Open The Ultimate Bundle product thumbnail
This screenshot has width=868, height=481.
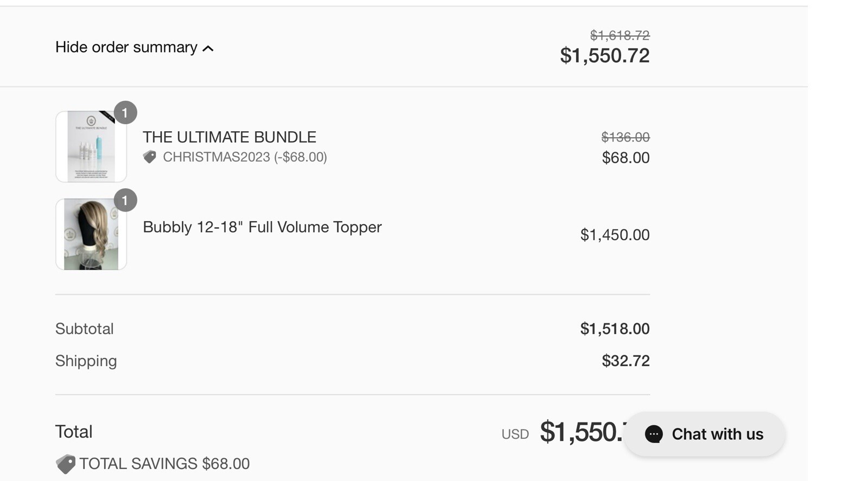91,146
